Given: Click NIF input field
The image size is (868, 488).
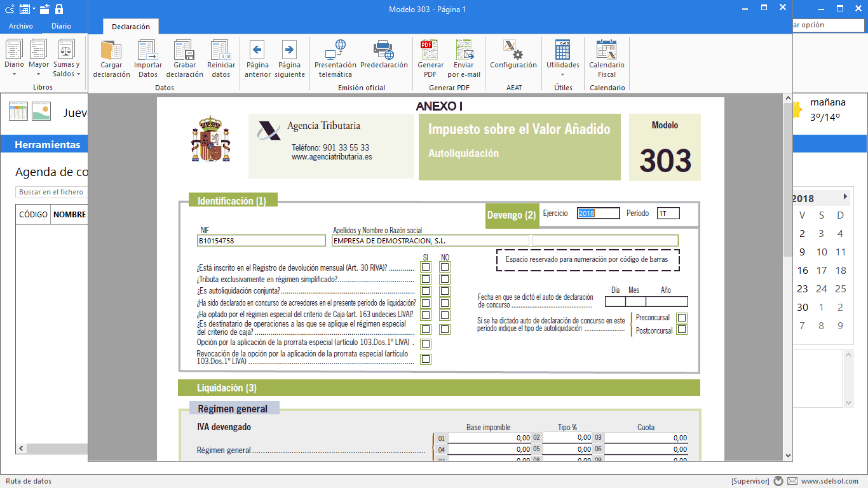Looking at the screenshot, I should (x=261, y=241).
